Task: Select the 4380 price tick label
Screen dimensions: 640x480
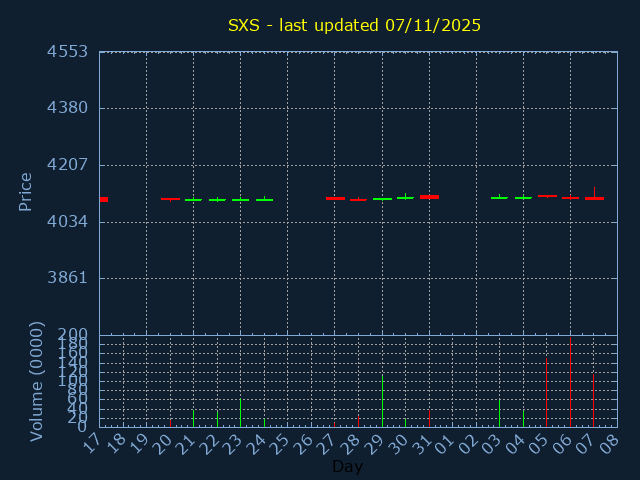Action: point(68,108)
